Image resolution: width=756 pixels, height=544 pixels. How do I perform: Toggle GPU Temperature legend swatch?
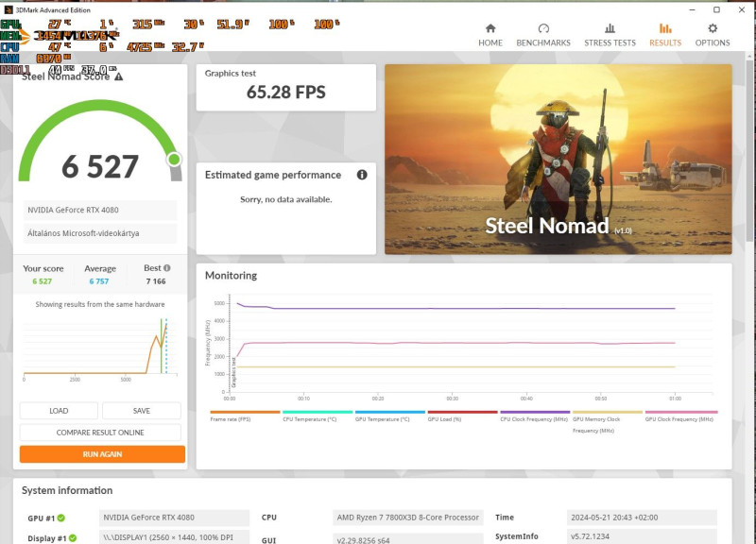[390, 412]
